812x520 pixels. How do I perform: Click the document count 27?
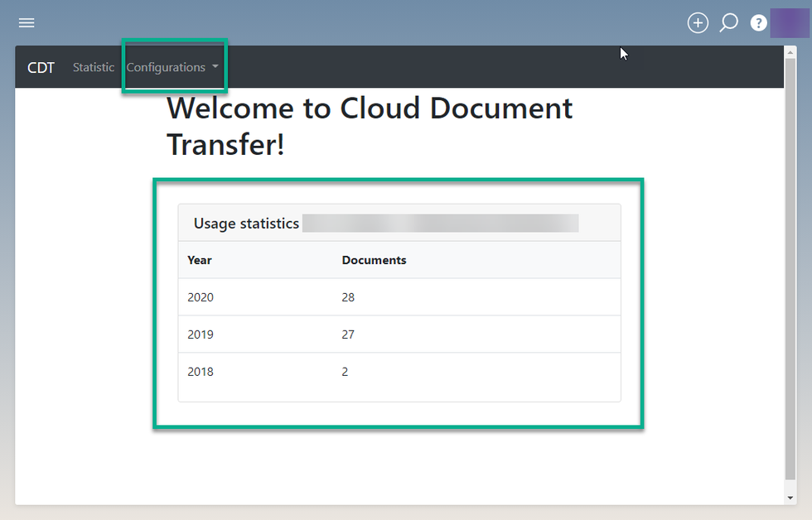tap(348, 335)
